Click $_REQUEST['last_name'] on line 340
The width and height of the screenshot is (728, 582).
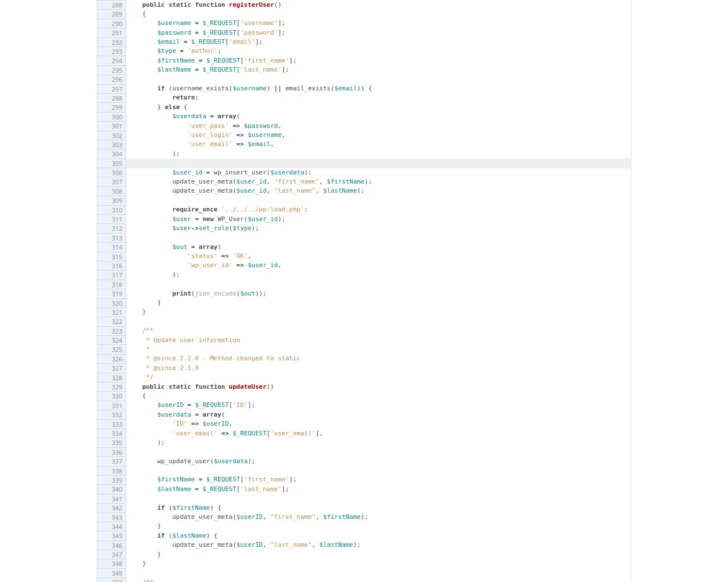[x=243, y=489]
